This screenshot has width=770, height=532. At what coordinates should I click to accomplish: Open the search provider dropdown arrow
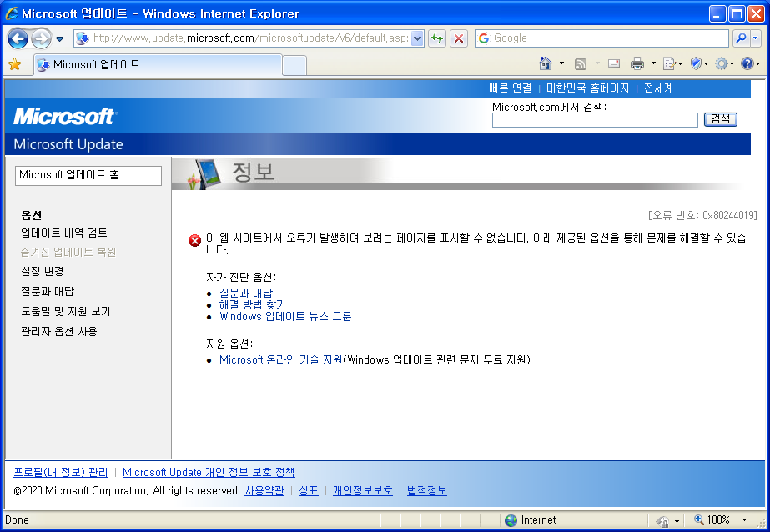755,38
